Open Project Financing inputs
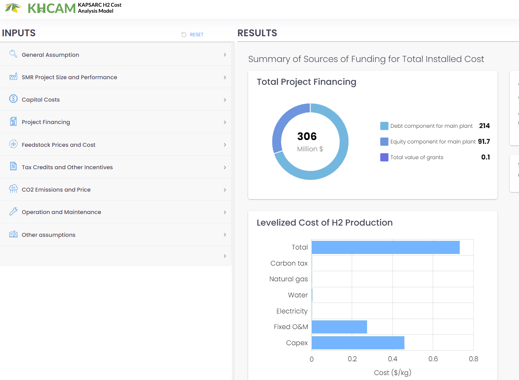This screenshot has height=380, width=519. pyautogui.click(x=115, y=122)
